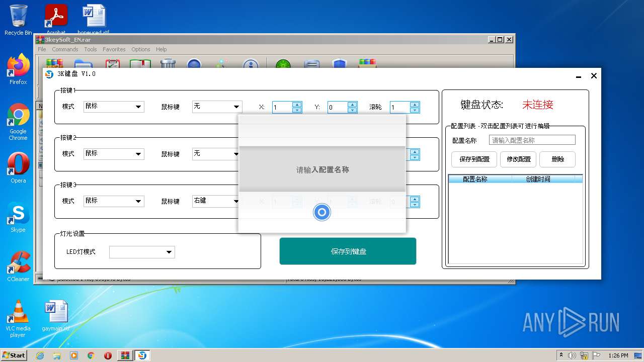Screen dimensions: 644x362
Task: Click the taskbar clock showing 1:26 PM
Action: 618,355
